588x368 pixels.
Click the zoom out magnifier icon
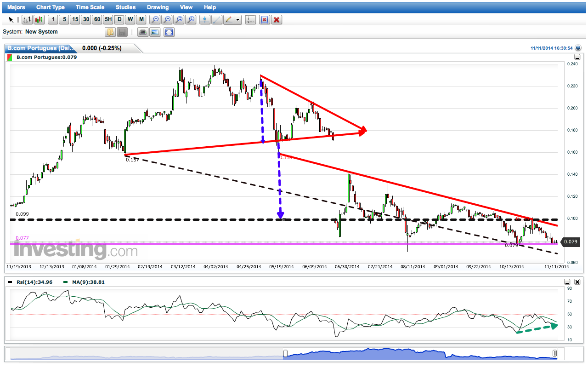(167, 20)
